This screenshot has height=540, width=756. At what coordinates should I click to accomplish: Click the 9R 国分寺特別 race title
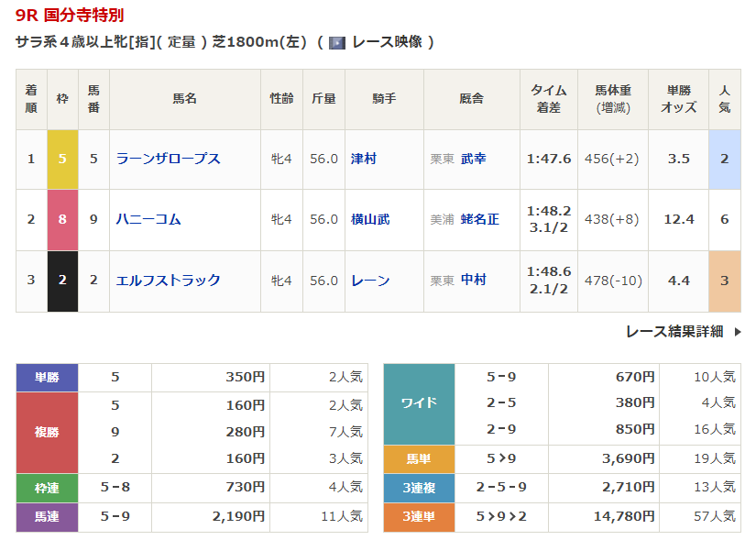[x=70, y=15]
